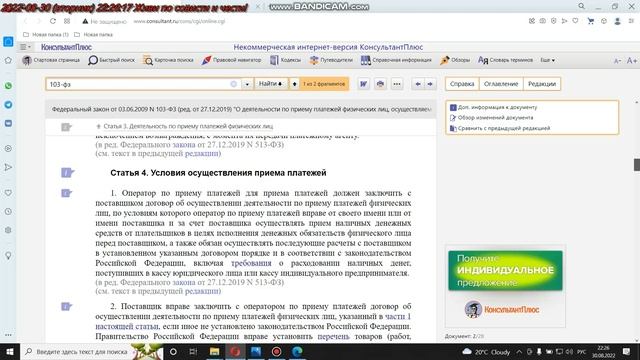Open Microsoft Edge from taskbar
The width and height of the screenshot is (640, 360).
point(297,351)
